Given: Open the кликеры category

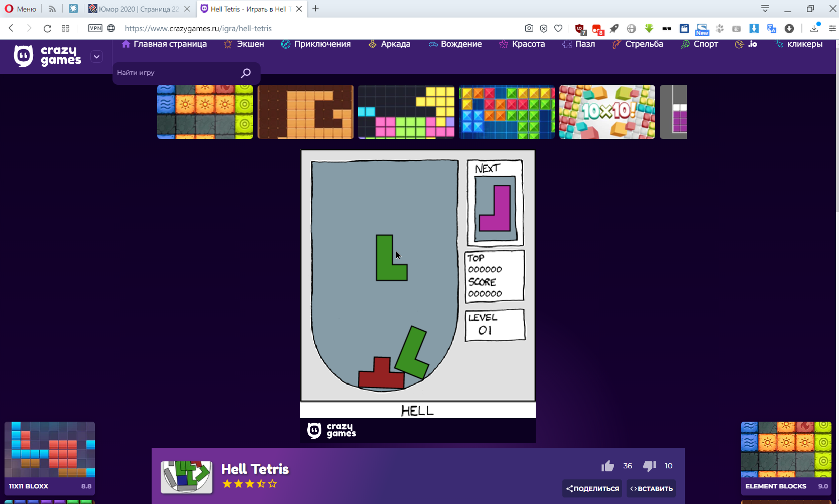Looking at the screenshot, I should [798, 44].
